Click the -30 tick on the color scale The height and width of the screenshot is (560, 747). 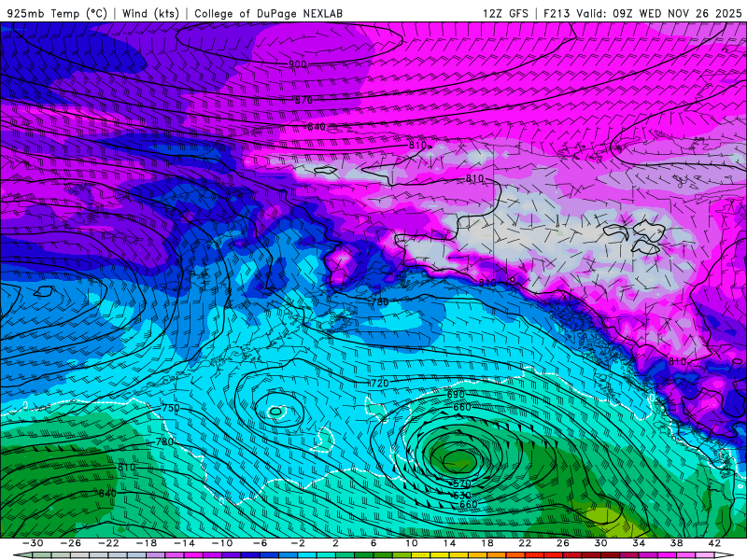click(33, 543)
